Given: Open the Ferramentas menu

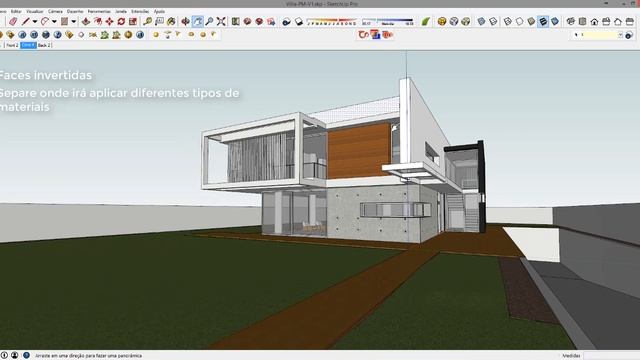Looking at the screenshot, I should coord(99,11).
